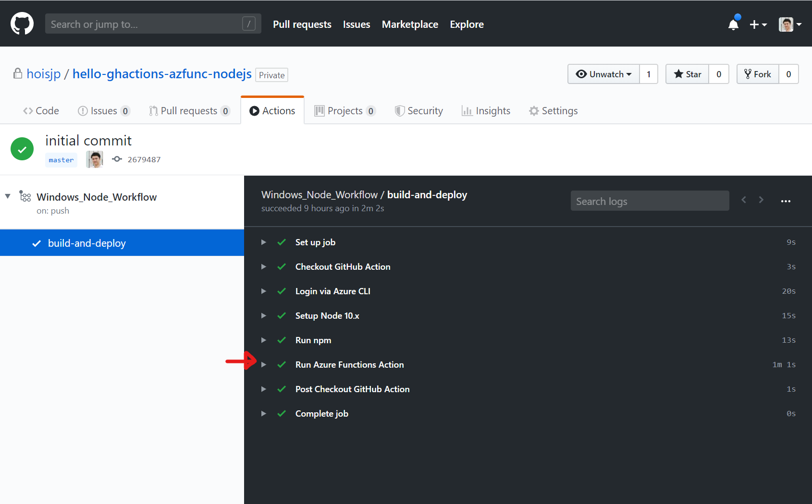Click the Run npm success checkmark
812x504 pixels.
[x=282, y=340]
